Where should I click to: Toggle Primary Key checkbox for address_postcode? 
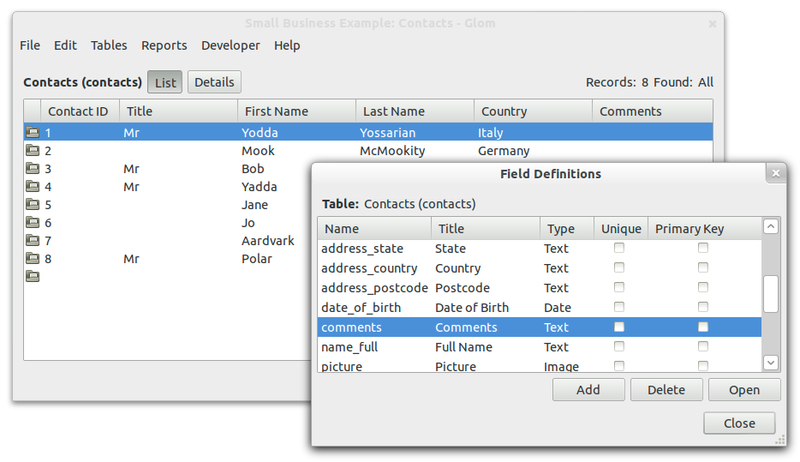pyautogui.click(x=703, y=287)
